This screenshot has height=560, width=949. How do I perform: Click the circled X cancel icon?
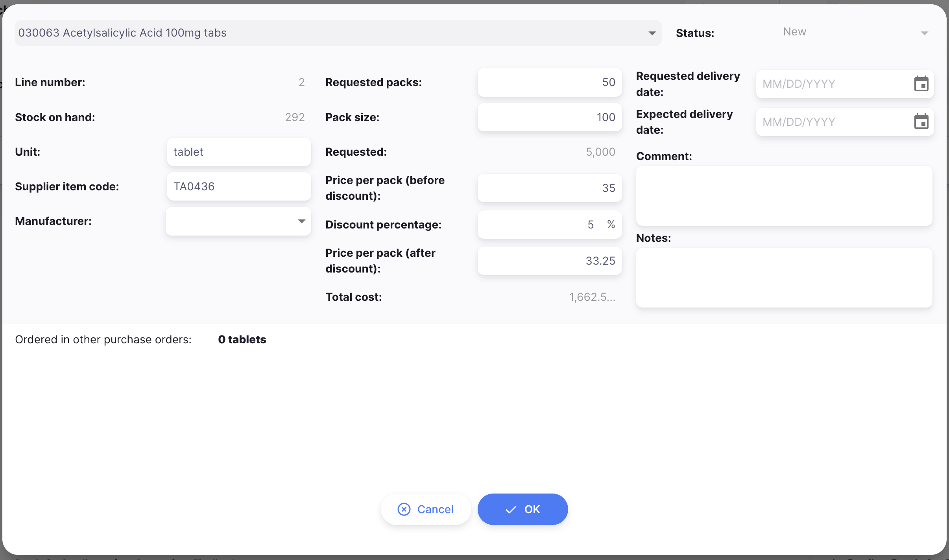[x=404, y=509]
